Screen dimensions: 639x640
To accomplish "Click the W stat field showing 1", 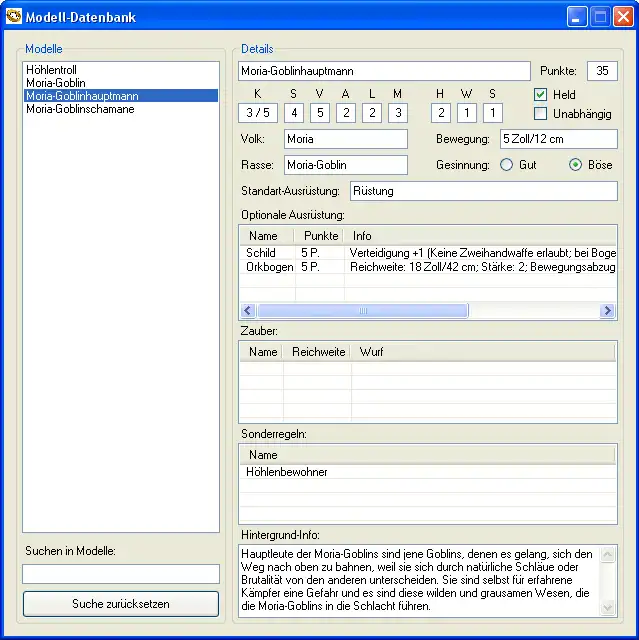I will pos(467,113).
